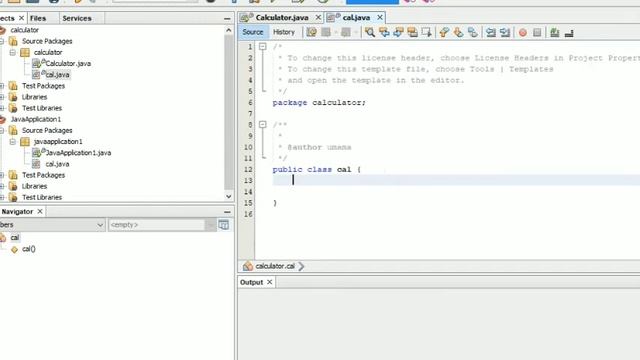Open the Navigator members view dropdown

pyautogui.click(x=100, y=225)
